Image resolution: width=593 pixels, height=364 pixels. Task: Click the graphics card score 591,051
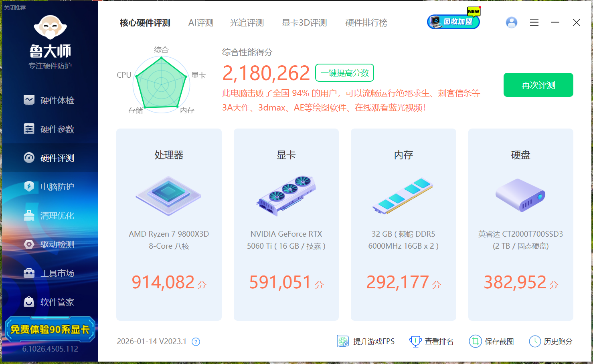tap(280, 282)
